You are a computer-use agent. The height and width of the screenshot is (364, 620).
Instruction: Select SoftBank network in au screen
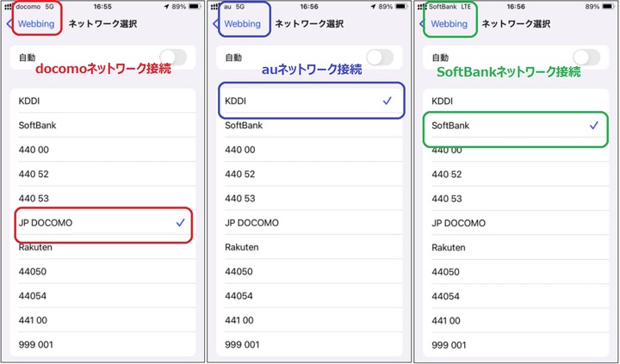point(309,126)
